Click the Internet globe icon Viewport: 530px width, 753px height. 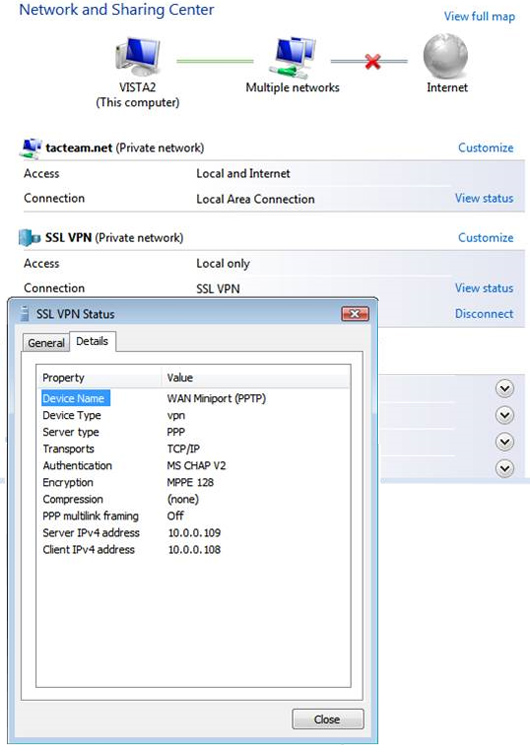445,56
